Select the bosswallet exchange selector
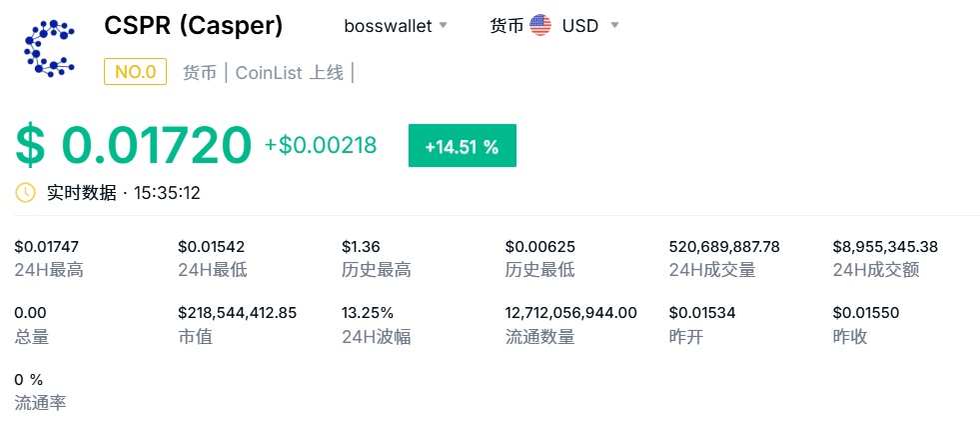 [x=396, y=26]
